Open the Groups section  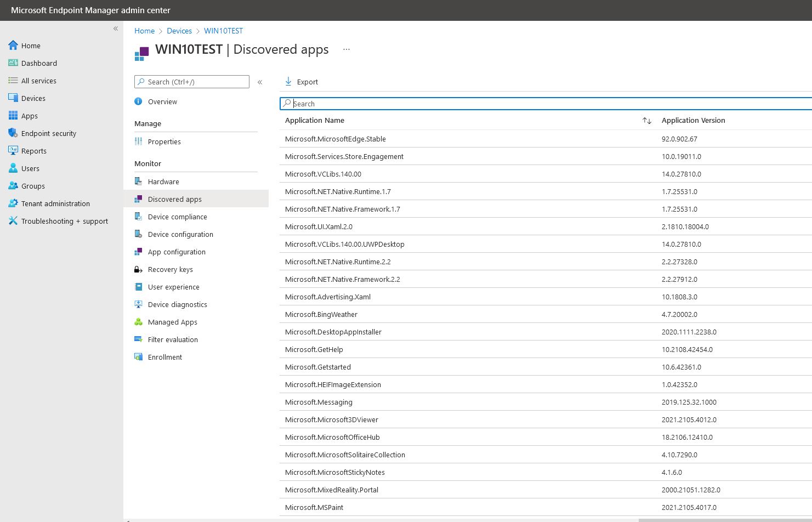(x=32, y=186)
